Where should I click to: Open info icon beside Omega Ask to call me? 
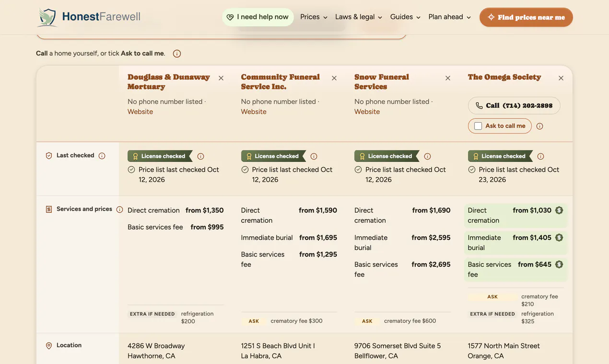(x=540, y=126)
